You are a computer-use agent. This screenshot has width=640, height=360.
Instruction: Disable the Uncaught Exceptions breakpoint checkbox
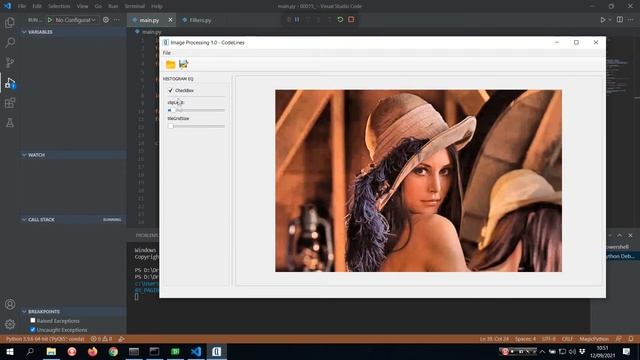pyautogui.click(x=33, y=329)
